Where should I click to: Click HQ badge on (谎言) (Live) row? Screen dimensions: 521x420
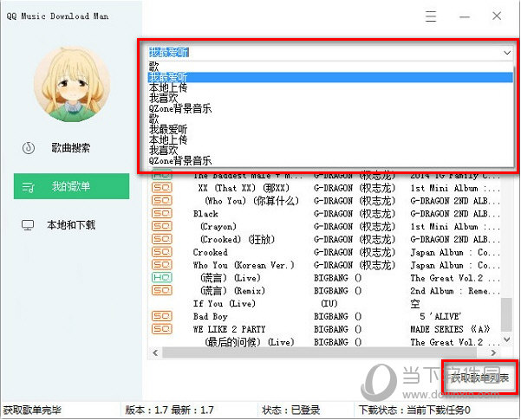[162, 278]
